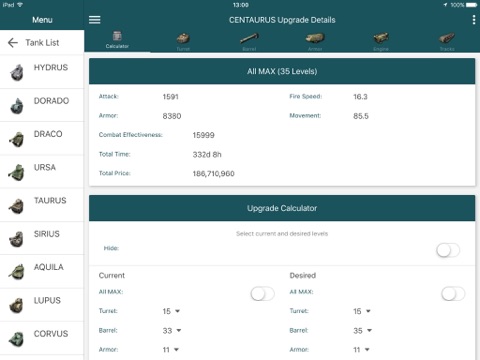Open LUPUS tank details
Screen dimensions: 480x360
42,305
